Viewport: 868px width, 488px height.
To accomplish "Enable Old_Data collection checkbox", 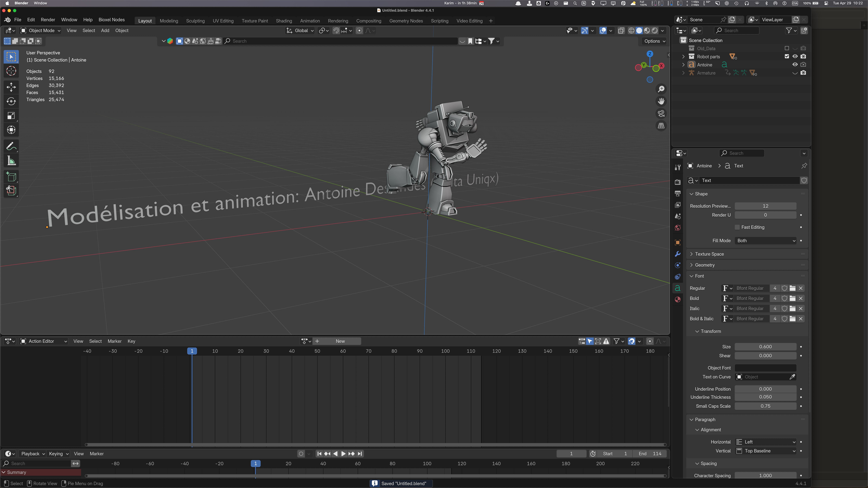I will pyautogui.click(x=787, y=49).
